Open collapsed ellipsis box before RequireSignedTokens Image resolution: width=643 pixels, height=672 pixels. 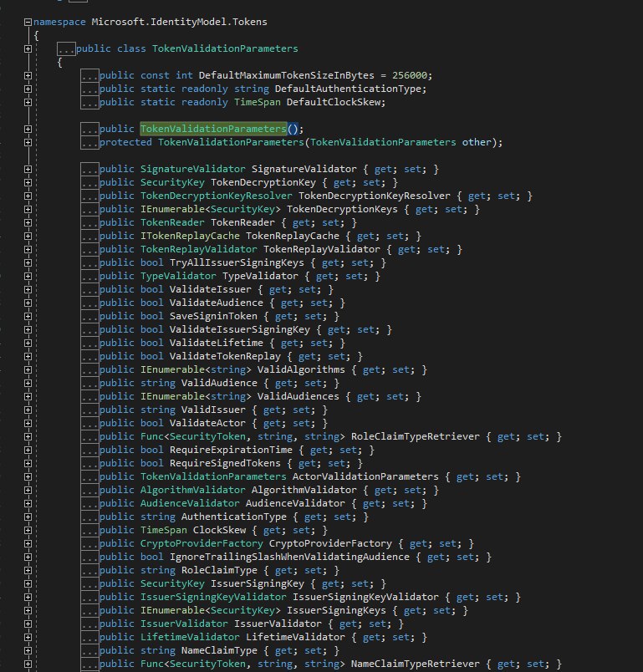tap(89, 463)
